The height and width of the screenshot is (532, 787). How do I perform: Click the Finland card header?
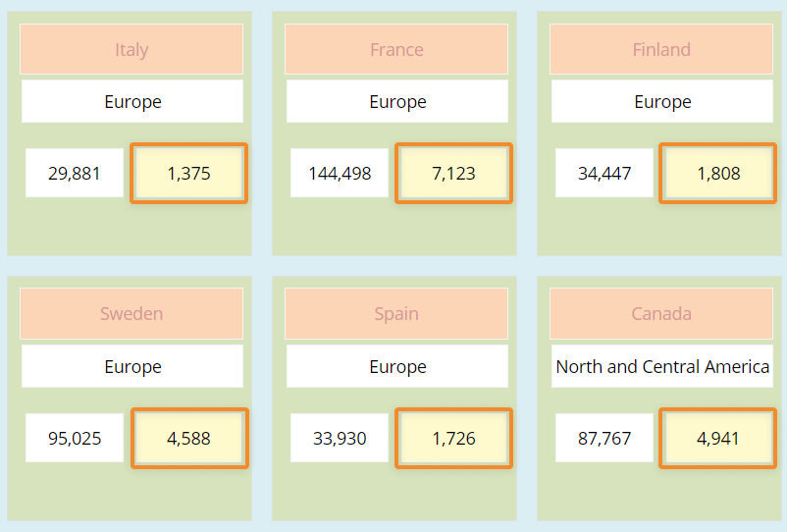point(661,49)
